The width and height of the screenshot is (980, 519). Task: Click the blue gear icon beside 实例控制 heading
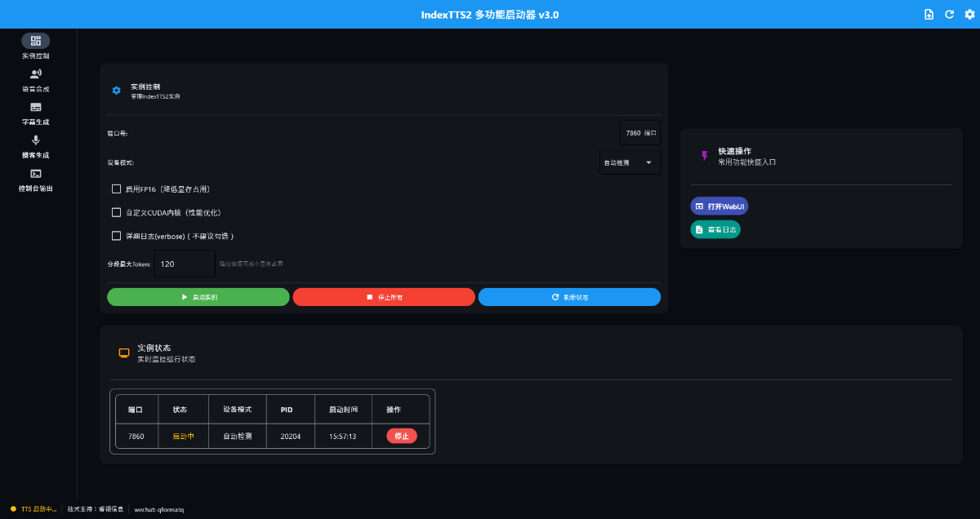pyautogui.click(x=116, y=90)
